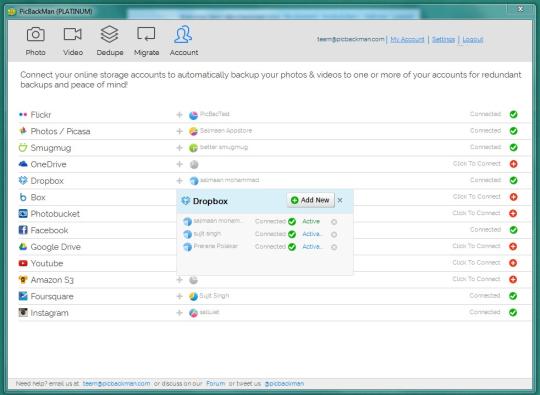Click the green check icon for Instagram
The image size is (540, 395).
[513, 312]
